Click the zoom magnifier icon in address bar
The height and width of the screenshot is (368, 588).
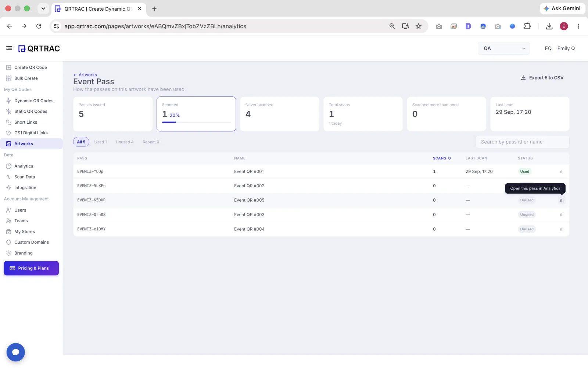point(392,26)
